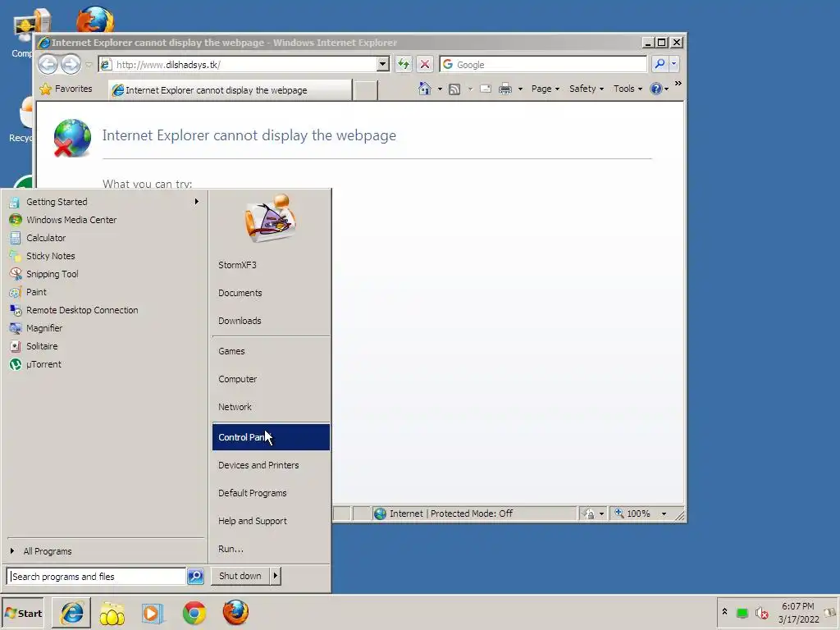This screenshot has width=840, height=630.
Task: Open Devices and Printers
Action: click(x=271, y=465)
